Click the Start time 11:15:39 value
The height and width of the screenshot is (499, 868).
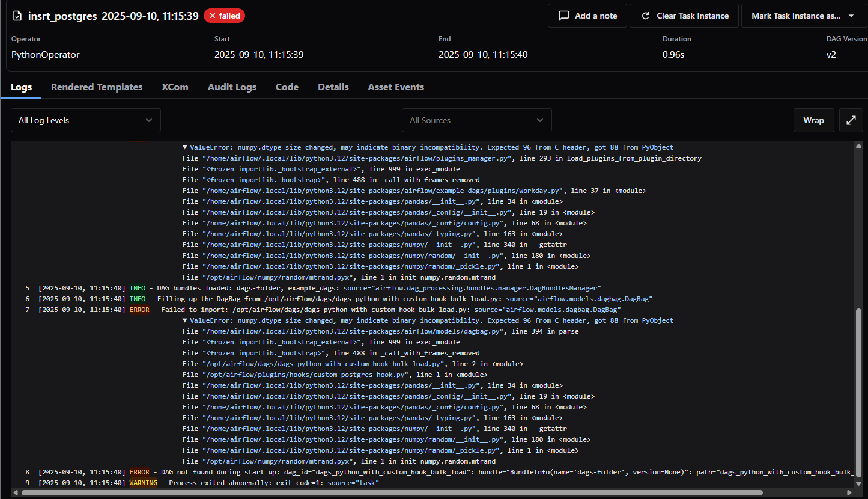click(259, 54)
